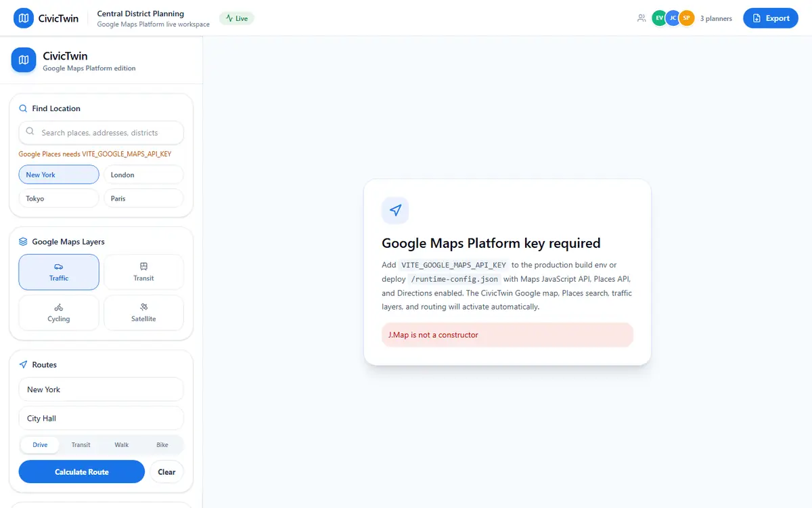Image resolution: width=812 pixels, height=508 pixels.
Task: Turn on the Cycling layer
Action: [x=59, y=313]
